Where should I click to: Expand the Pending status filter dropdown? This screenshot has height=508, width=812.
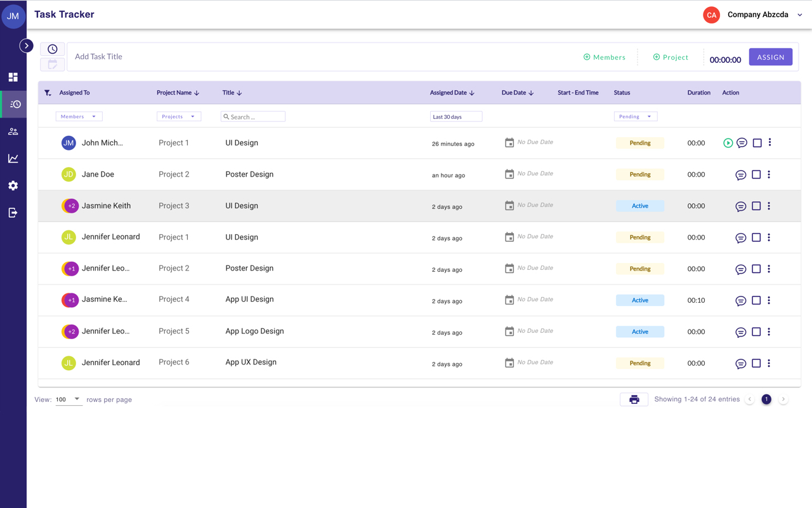coord(635,117)
